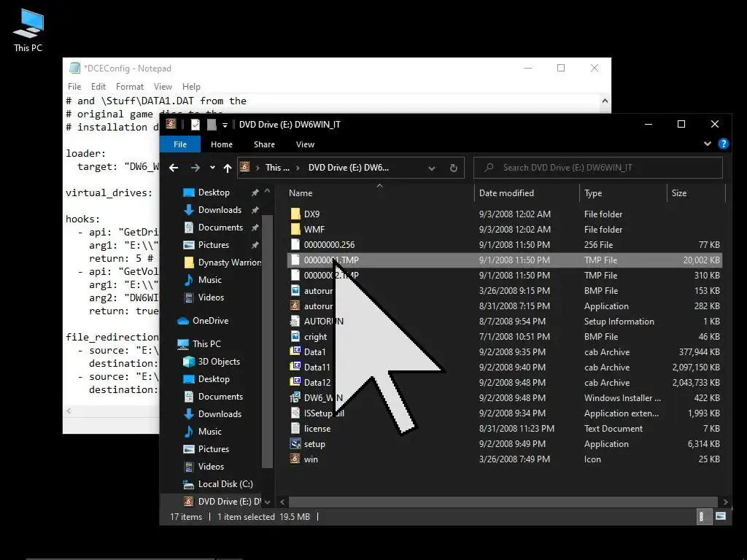Click Notepad scroll up arrow

pyautogui.click(x=605, y=101)
